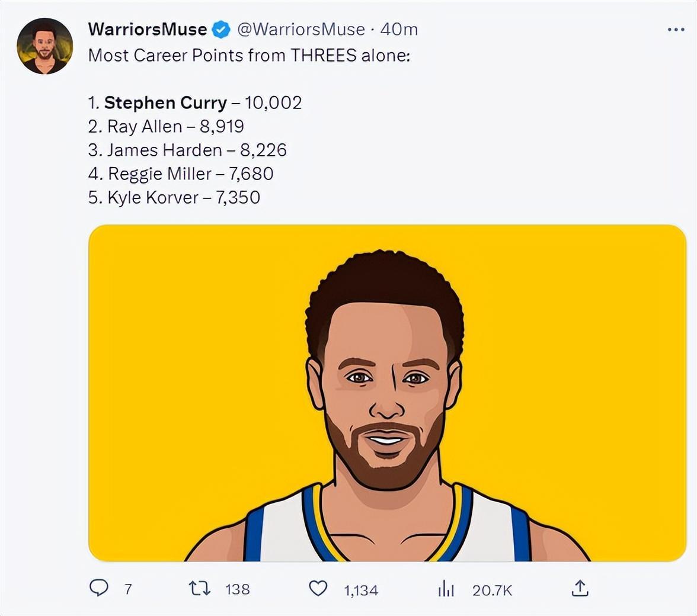
Task: Retweet the post using the retweet icon
Action: coord(199,588)
